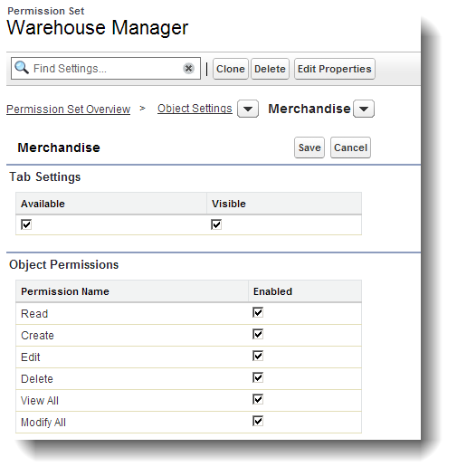Screen dimensions: 457x476
Task: Toggle the Create permission checkbox
Action: pyautogui.click(x=258, y=334)
